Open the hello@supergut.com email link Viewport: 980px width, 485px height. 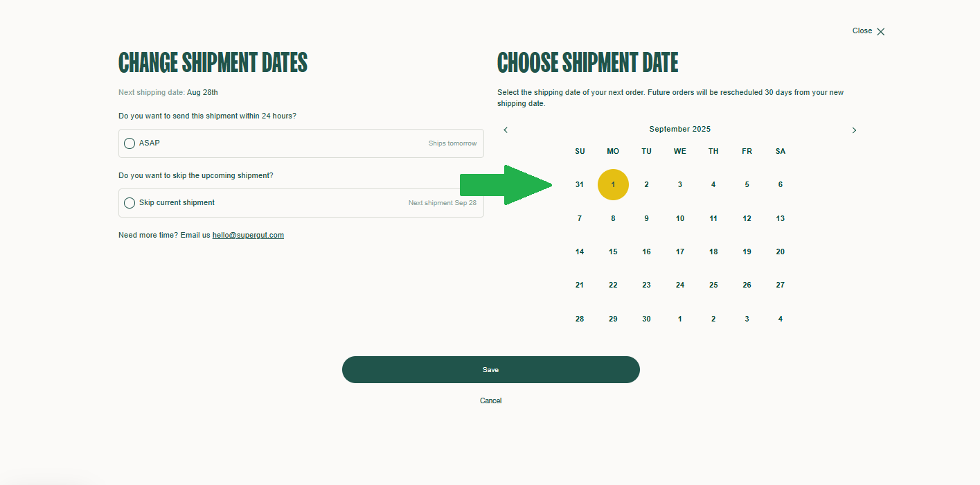[248, 236]
